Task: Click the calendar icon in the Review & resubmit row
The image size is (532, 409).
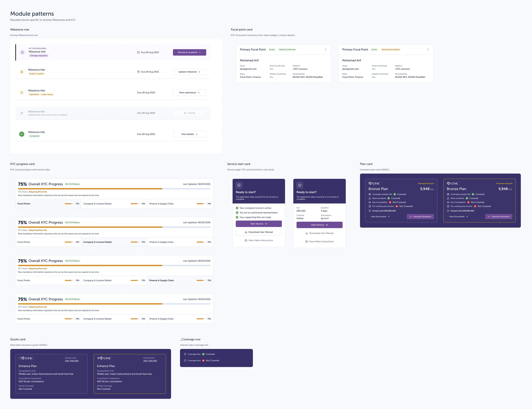Action: pyautogui.click(x=139, y=52)
